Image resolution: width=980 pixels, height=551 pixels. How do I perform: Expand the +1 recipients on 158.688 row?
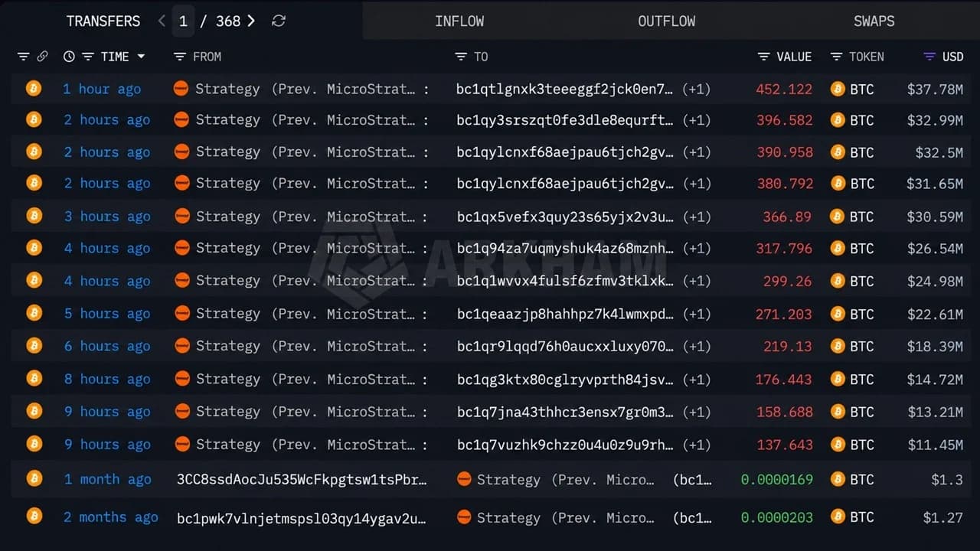pyautogui.click(x=697, y=412)
